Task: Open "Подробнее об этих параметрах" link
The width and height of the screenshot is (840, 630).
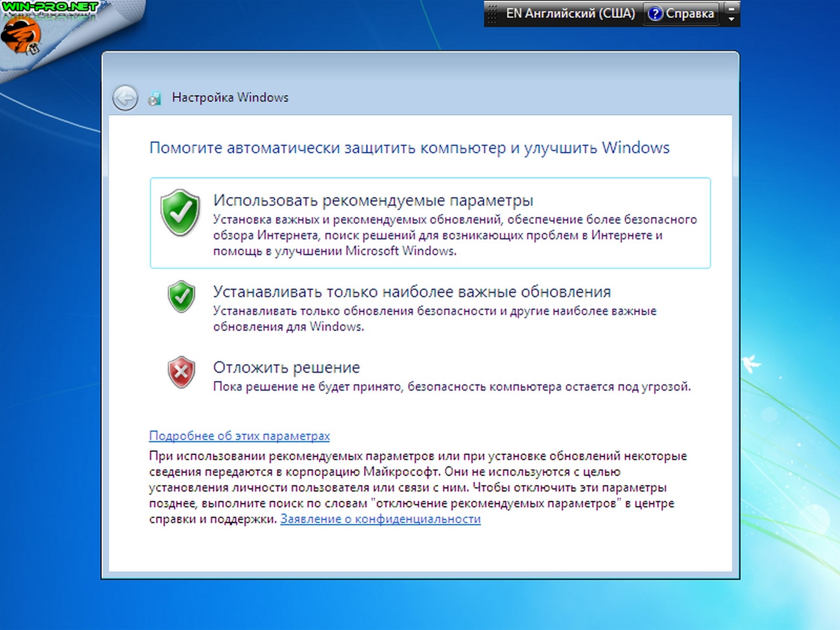Action: pyautogui.click(x=239, y=436)
